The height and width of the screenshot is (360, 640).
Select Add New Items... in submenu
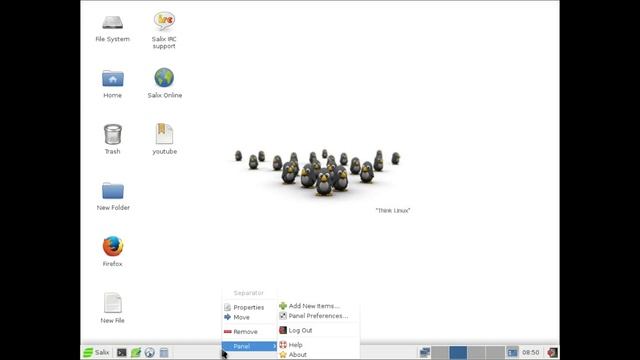pos(319,306)
